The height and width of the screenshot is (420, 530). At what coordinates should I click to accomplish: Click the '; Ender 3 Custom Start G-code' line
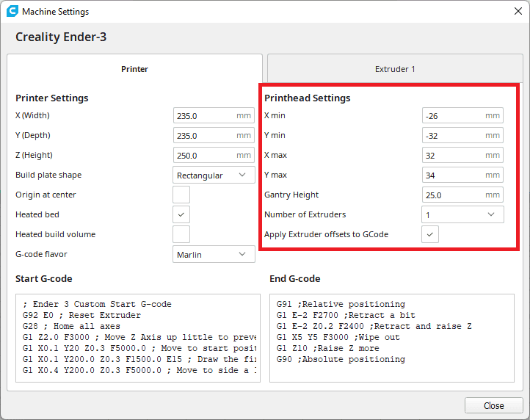[x=97, y=304]
